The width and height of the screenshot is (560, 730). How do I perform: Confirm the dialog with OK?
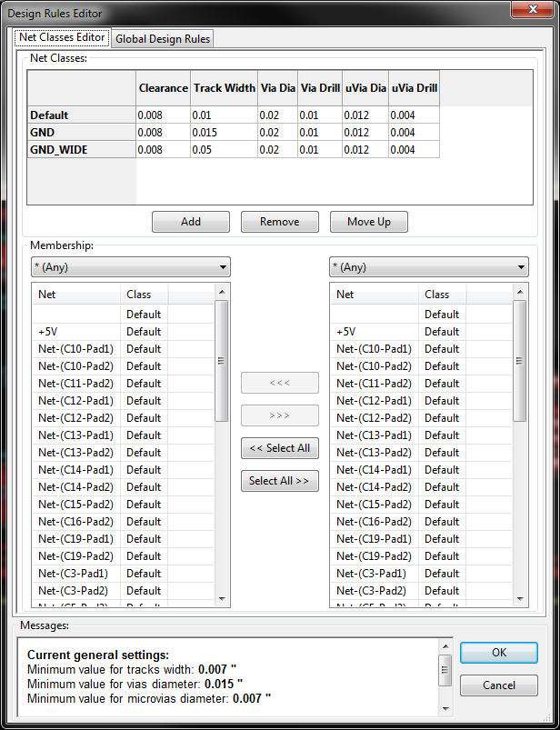point(498,653)
